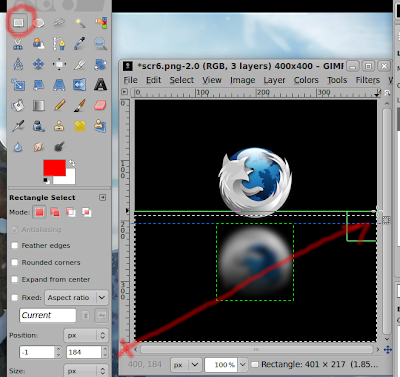
Task: Select the Dodge/Burn tool
Action: (59, 147)
